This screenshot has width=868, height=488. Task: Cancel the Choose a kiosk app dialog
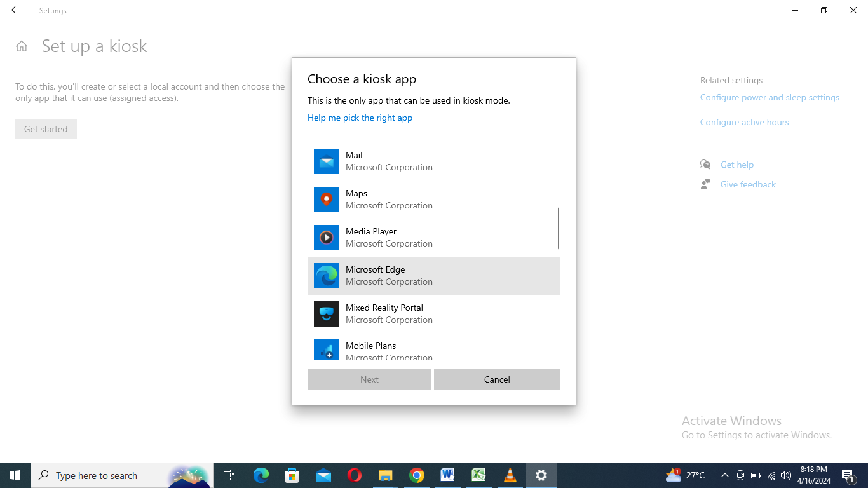coord(497,379)
